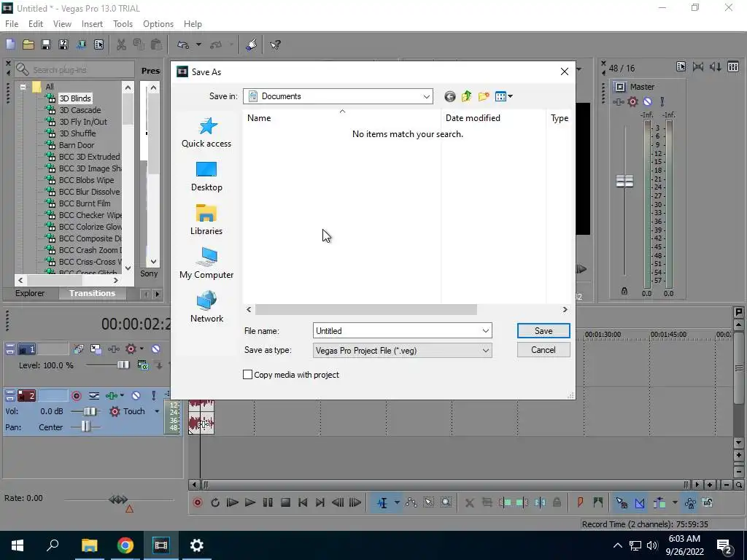
Task: Click the New project icon in main toolbar
Action: (10, 44)
